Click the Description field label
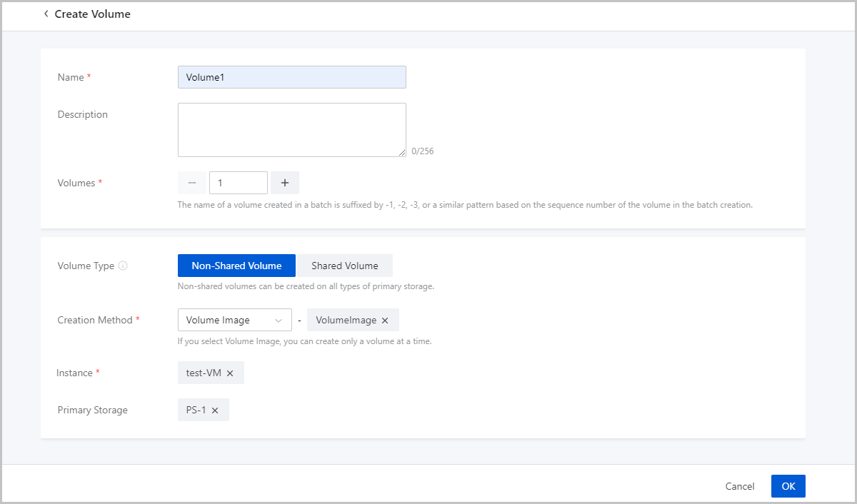Screen dimensions: 857x504 (x=83, y=114)
